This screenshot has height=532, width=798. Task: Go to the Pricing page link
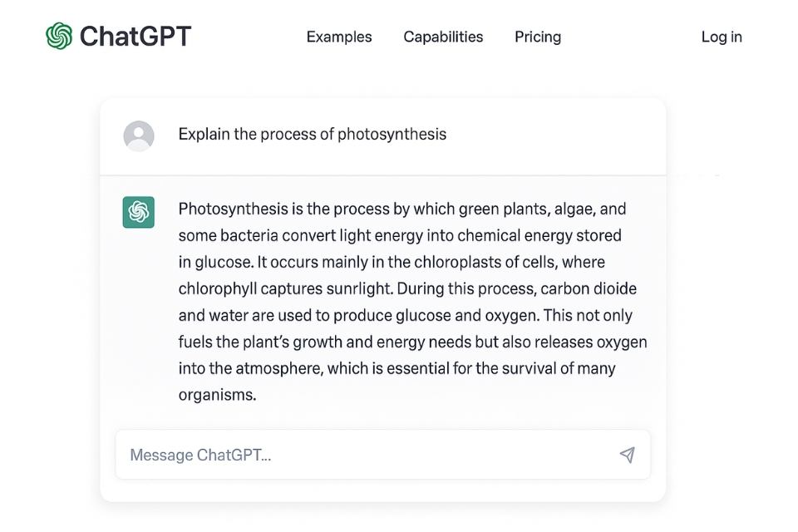coord(538,37)
